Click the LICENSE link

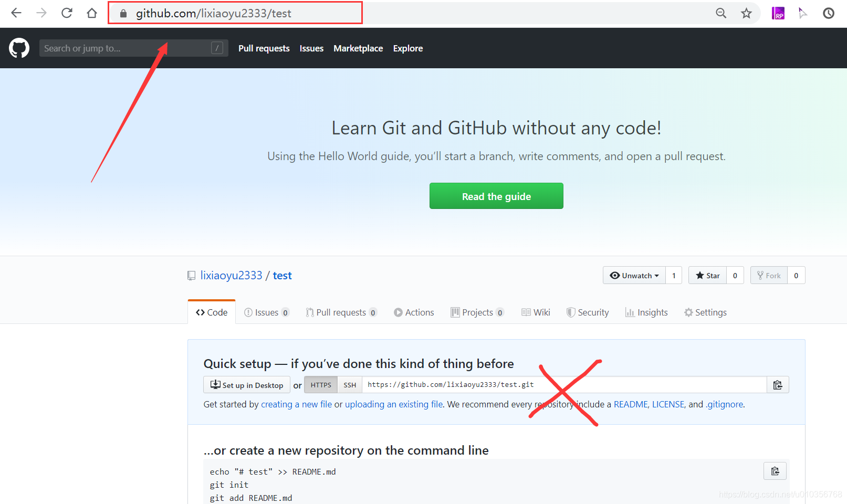coord(668,404)
